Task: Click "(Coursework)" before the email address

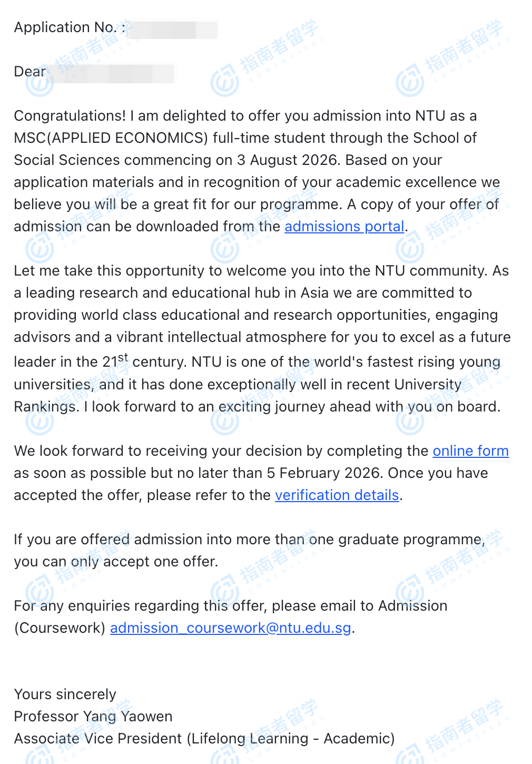Action: click(x=60, y=628)
